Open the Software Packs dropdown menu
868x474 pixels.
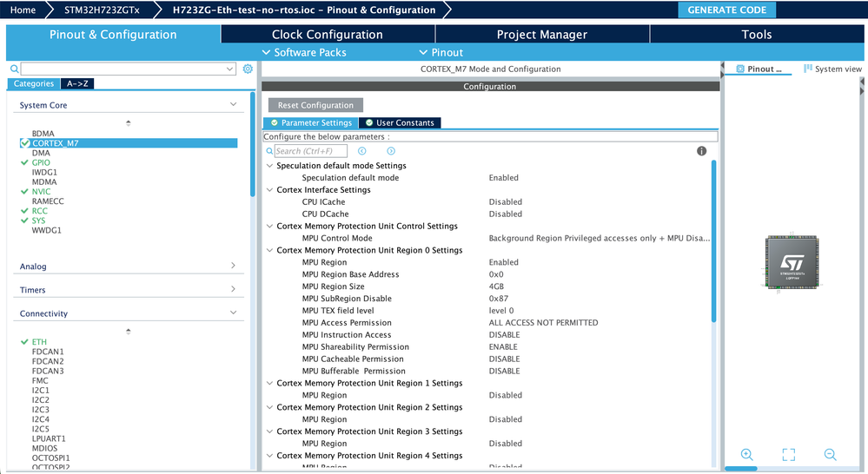(304, 53)
